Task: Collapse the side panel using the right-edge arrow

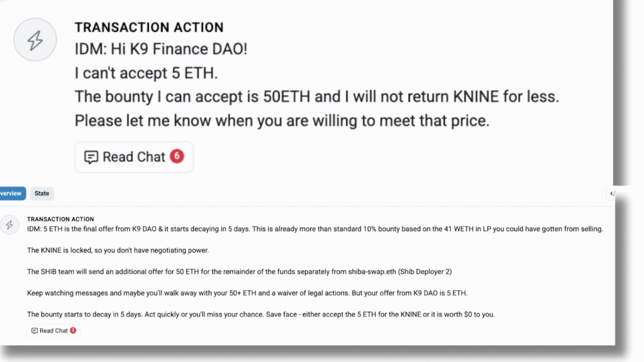Action: pyautogui.click(x=612, y=194)
